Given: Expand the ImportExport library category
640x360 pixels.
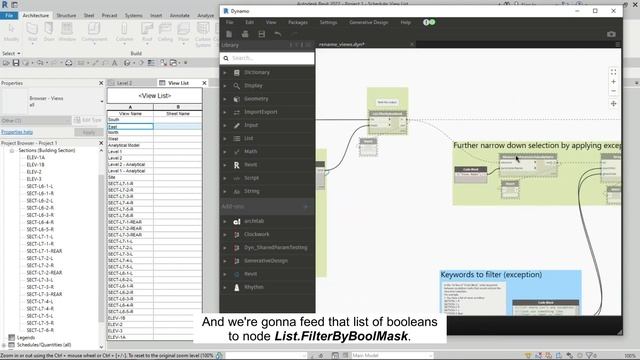Looking at the screenshot, I should click(x=225, y=112).
